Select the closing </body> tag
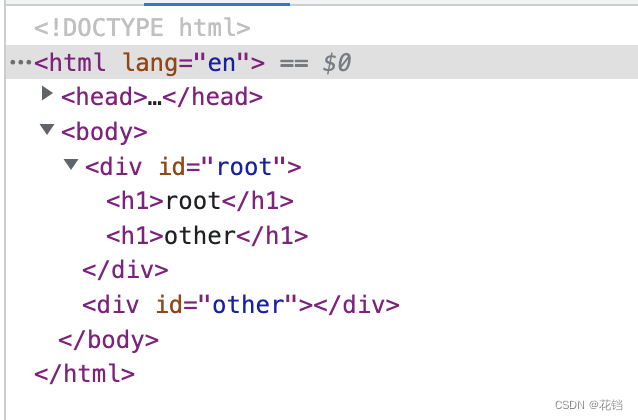The height and width of the screenshot is (420, 638). [109, 340]
